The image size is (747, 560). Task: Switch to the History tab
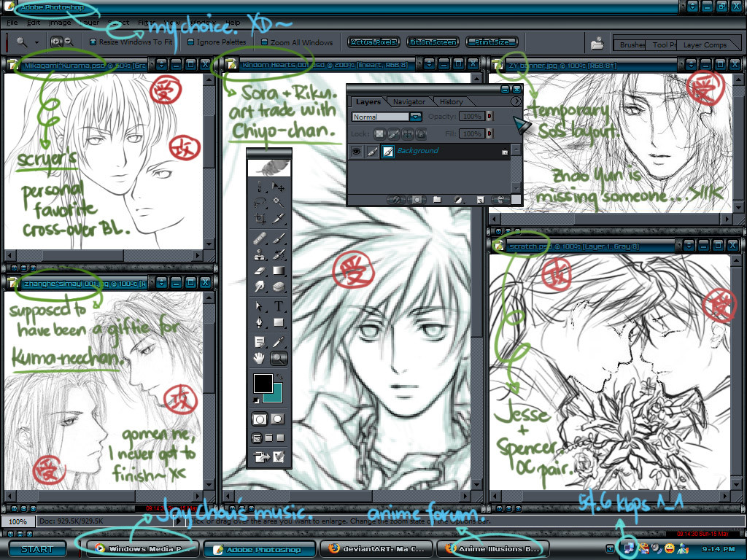click(451, 101)
